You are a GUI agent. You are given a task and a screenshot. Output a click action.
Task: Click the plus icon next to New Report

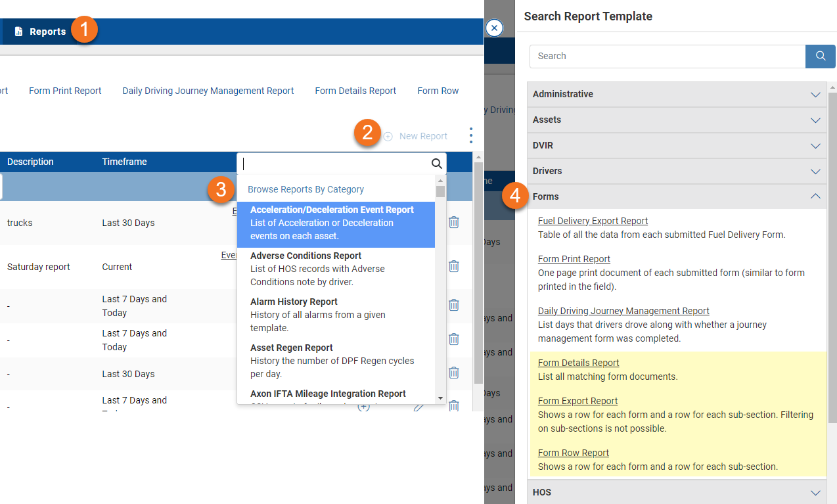click(387, 136)
